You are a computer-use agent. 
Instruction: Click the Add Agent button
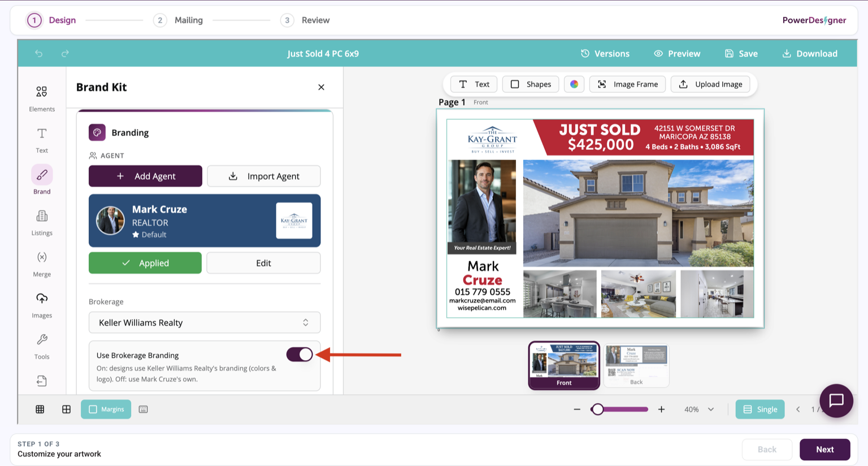[145, 176]
